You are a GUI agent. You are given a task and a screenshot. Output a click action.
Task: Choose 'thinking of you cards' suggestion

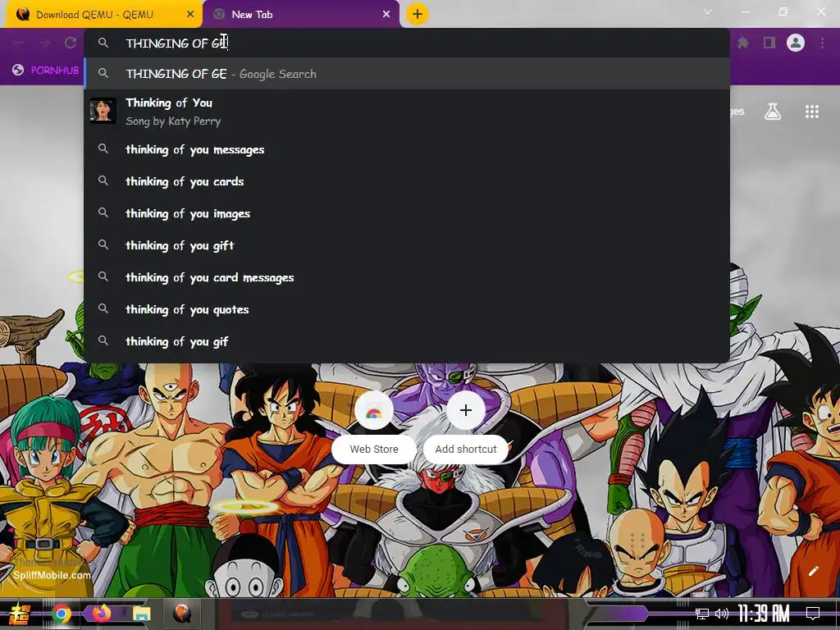(x=407, y=181)
